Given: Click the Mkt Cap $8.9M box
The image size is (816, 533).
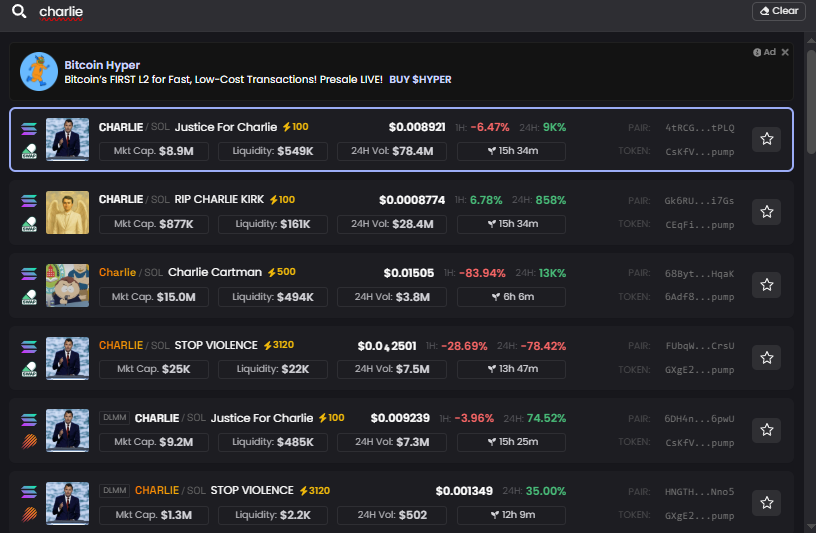Looking at the screenshot, I should (x=154, y=151).
